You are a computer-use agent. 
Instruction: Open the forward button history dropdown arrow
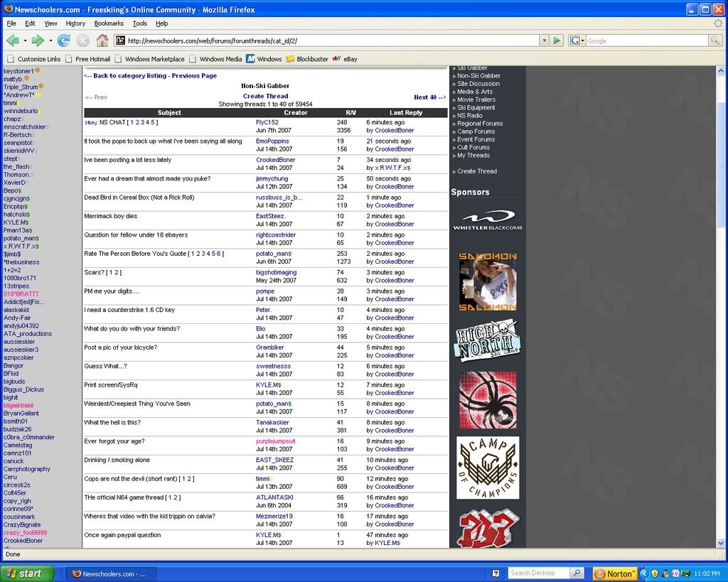50,41
